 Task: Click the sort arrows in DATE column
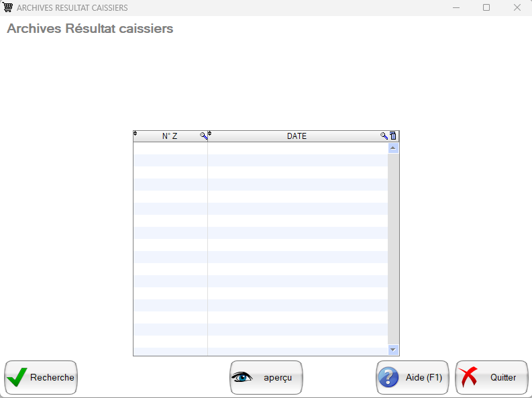pyautogui.click(x=210, y=133)
